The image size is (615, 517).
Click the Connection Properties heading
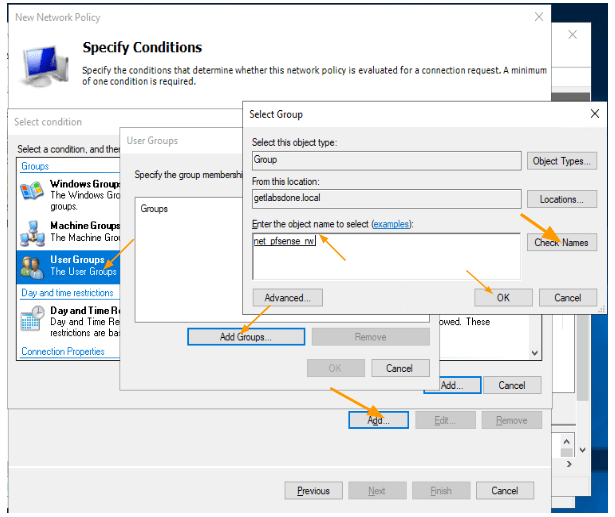point(63,351)
